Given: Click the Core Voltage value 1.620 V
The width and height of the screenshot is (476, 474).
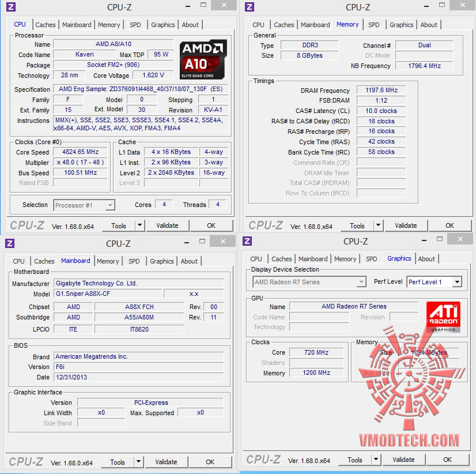Looking at the screenshot, I should point(153,75).
